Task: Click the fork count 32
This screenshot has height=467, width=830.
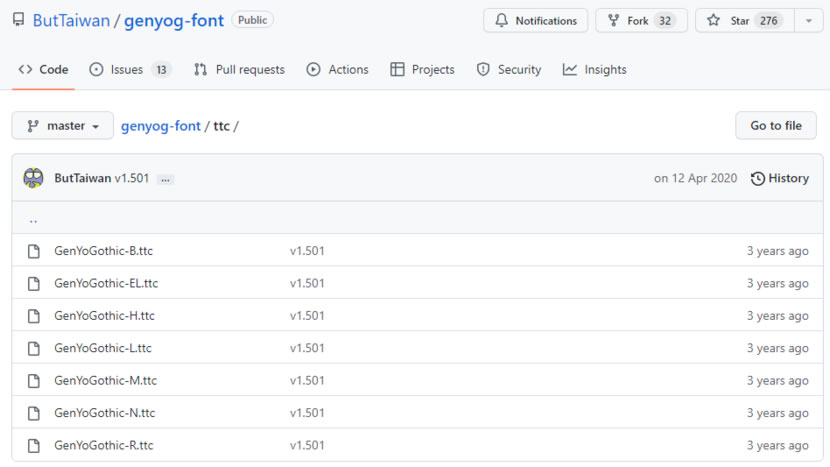Action: click(665, 21)
